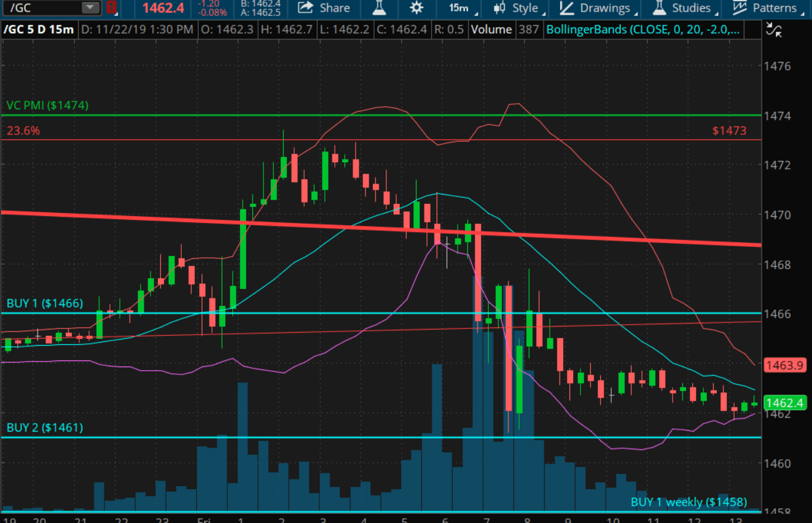This screenshot has height=523, width=812.
Task: Select the BollingerBands study label
Action: coord(642,29)
